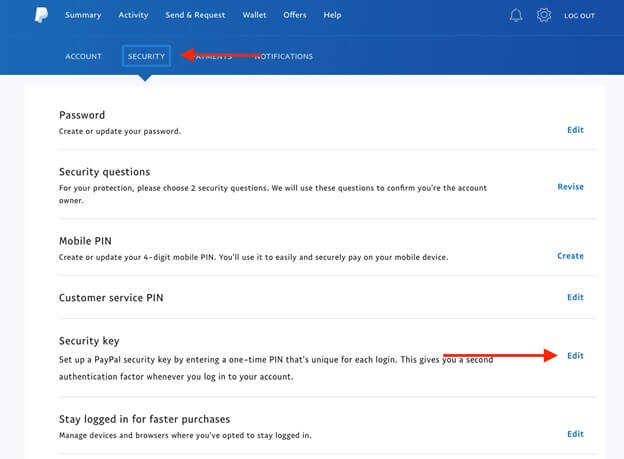Click the 'For your protection, please choose' description
The height and width of the screenshot is (459, 624).
tap(273, 194)
